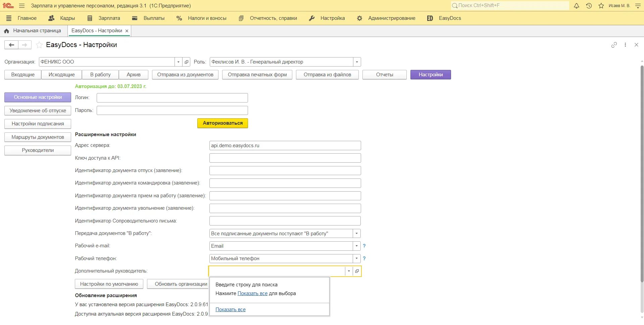Focus the Пароль input field
The image size is (644, 325).
pyautogui.click(x=172, y=110)
